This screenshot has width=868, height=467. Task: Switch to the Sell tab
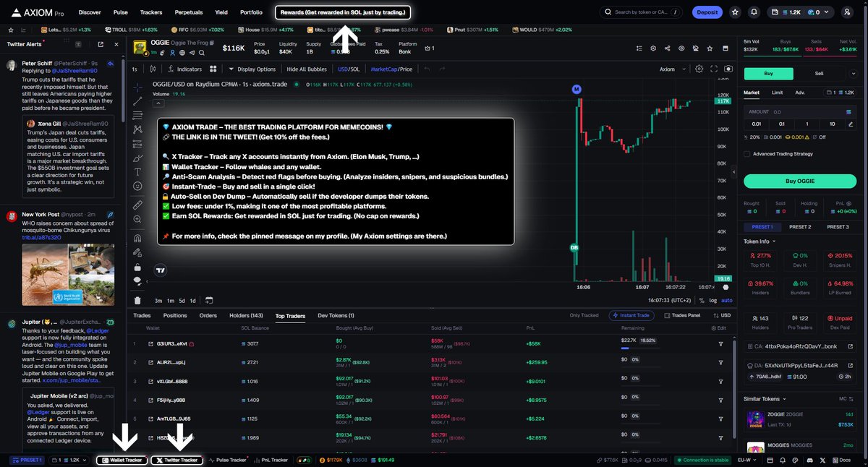(819, 73)
